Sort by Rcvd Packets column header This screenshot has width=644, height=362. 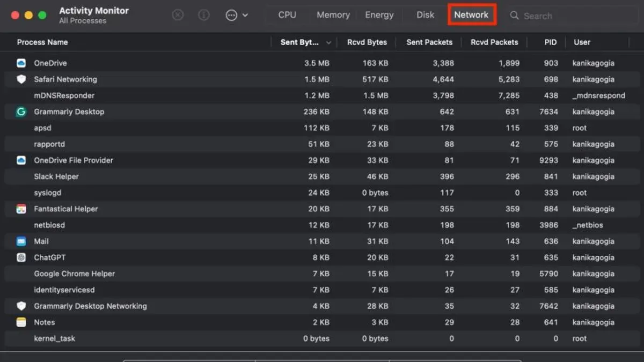point(494,42)
